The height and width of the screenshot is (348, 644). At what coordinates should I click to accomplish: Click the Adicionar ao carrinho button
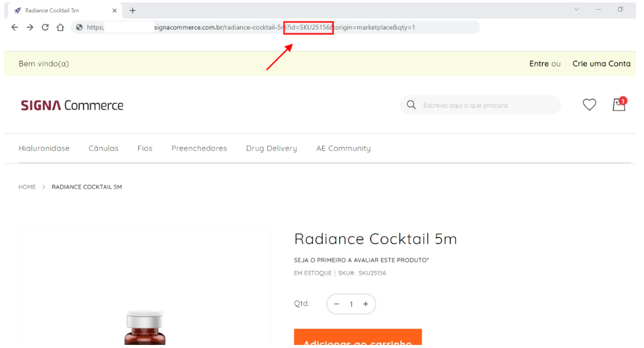click(x=358, y=339)
